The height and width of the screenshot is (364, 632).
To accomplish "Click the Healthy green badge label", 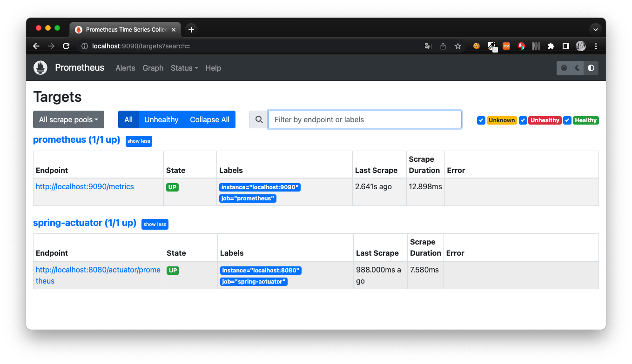I will (586, 120).
